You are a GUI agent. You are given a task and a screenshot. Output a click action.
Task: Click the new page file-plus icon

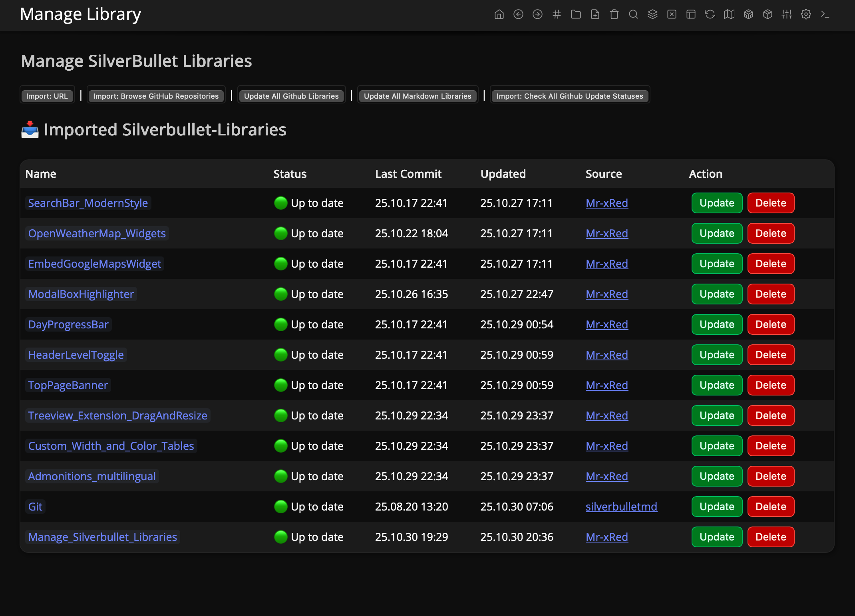coord(595,15)
